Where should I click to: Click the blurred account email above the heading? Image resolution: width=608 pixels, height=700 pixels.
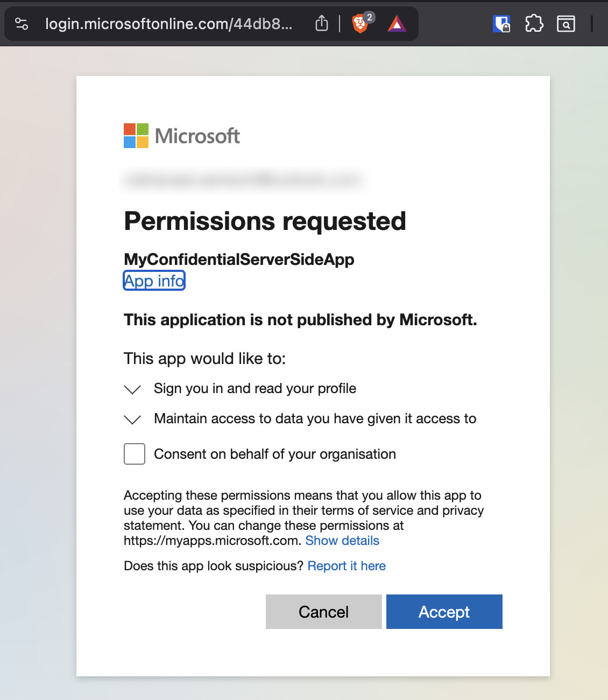[x=242, y=180]
